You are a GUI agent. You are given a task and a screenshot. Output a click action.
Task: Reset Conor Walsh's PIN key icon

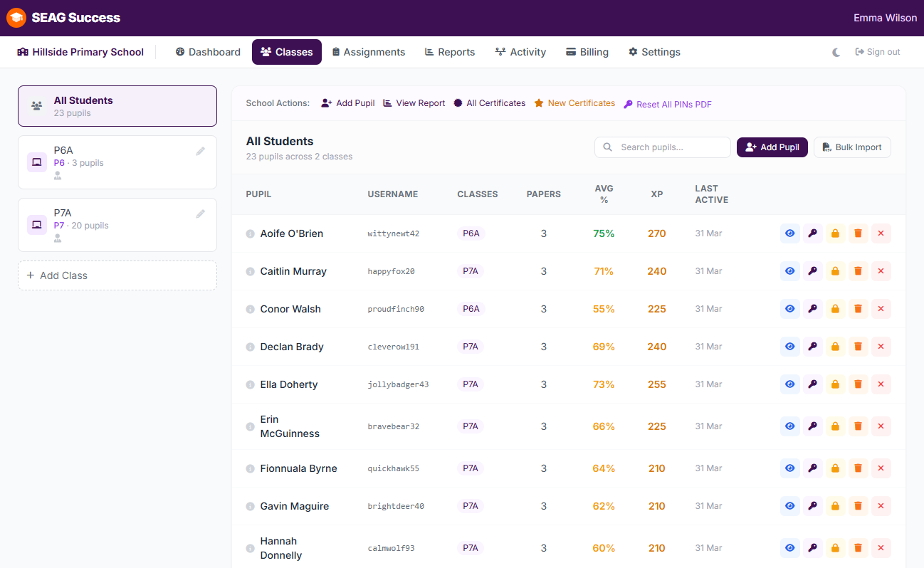click(813, 309)
